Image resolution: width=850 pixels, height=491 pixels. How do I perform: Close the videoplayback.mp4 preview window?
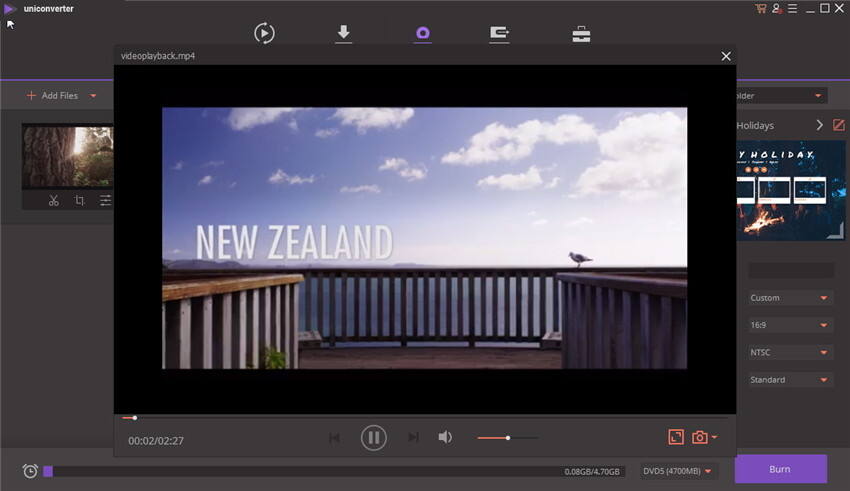point(726,56)
